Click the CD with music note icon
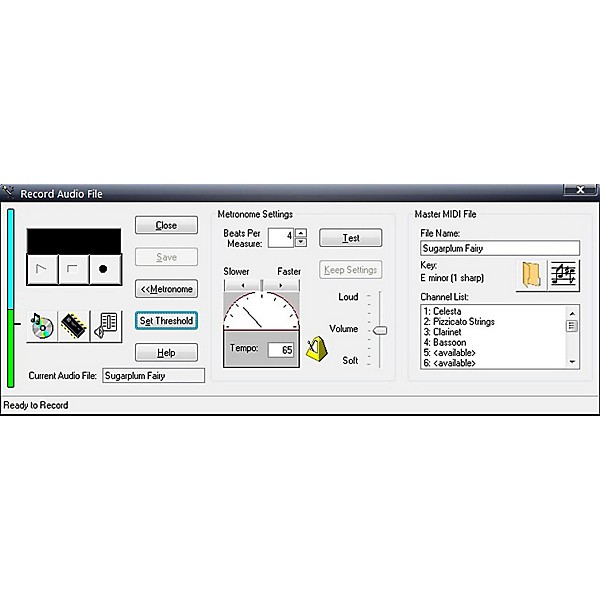600x600 pixels. pyautogui.click(x=42, y=326)
